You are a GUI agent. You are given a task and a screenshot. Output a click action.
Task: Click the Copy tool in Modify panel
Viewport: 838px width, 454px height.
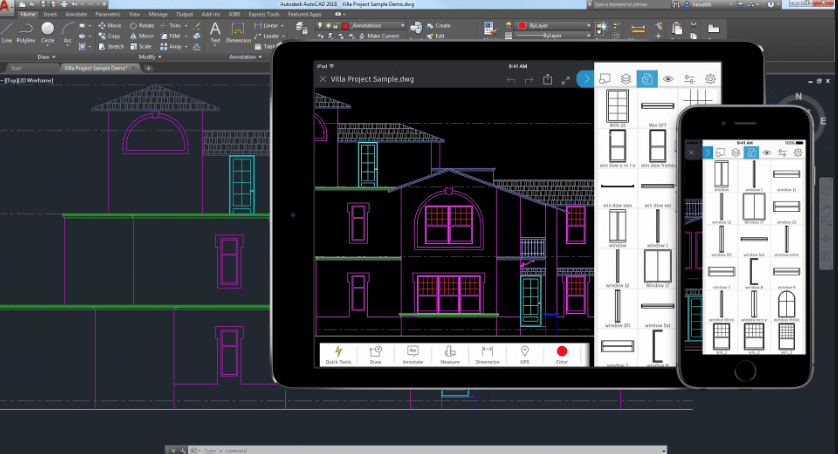point(110,36)
